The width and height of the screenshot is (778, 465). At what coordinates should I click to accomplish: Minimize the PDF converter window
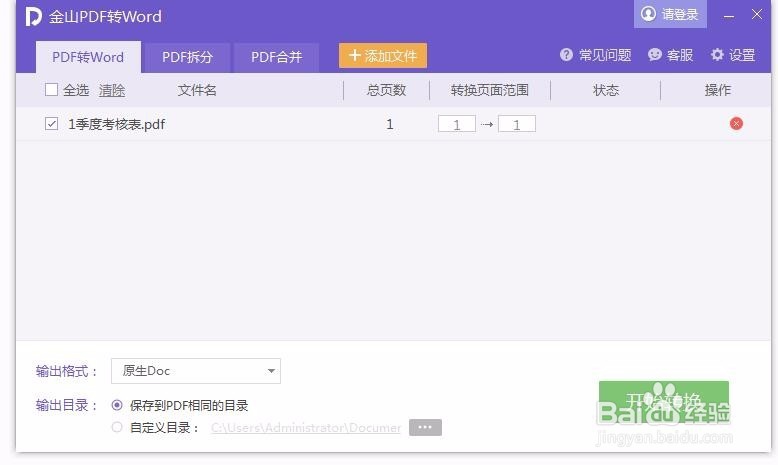point(728,15)
